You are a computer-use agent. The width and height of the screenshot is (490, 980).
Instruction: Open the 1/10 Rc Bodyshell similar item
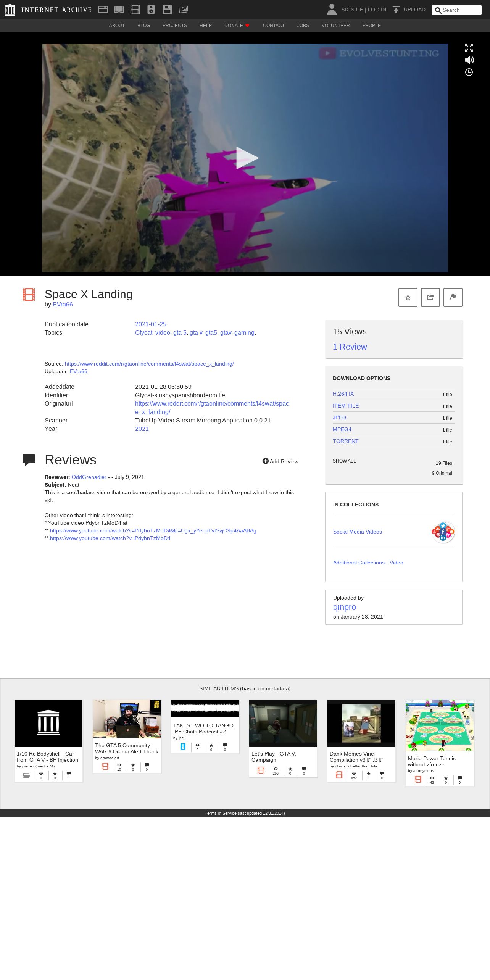[48, 740]
